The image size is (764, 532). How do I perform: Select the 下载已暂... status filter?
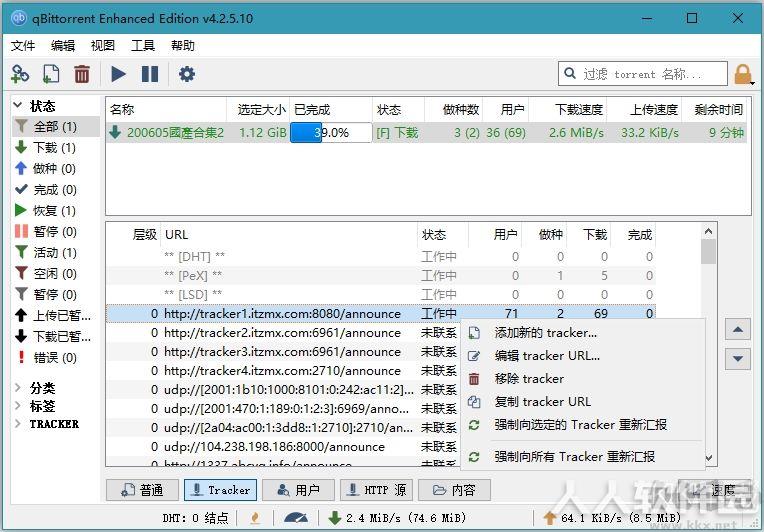click(56, 337)
